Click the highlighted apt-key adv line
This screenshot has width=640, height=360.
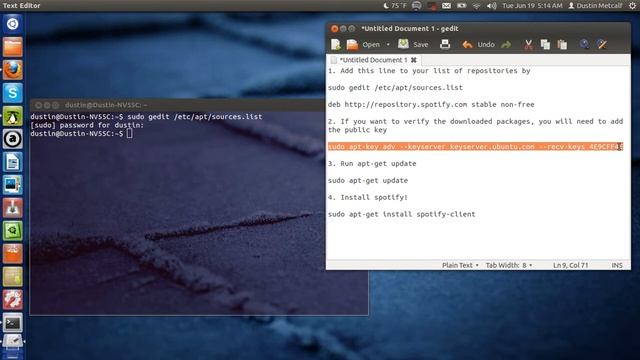click(475, 147)
